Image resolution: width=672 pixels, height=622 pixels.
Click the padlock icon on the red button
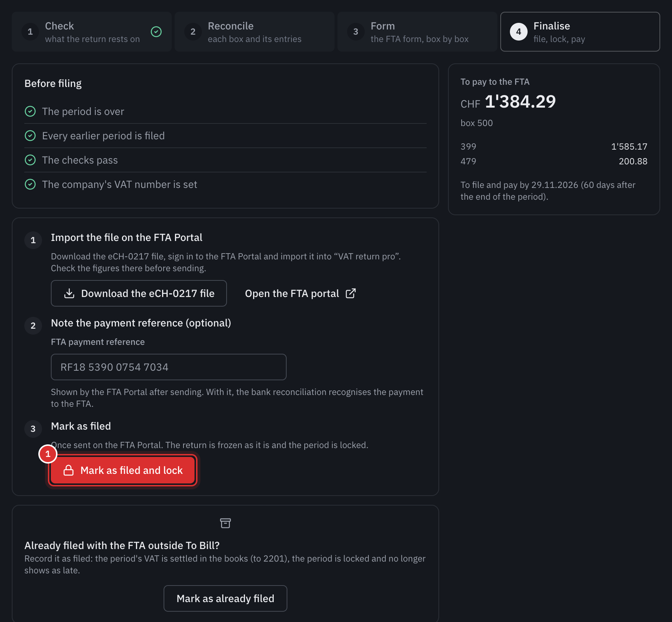(x=69, y=470)
